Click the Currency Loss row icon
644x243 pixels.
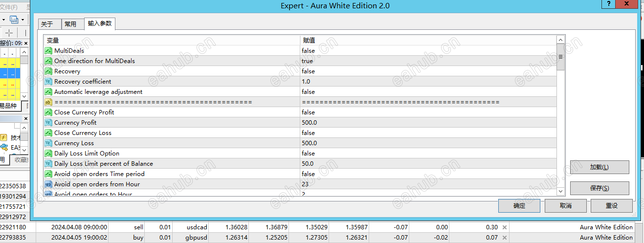[48, 143]
